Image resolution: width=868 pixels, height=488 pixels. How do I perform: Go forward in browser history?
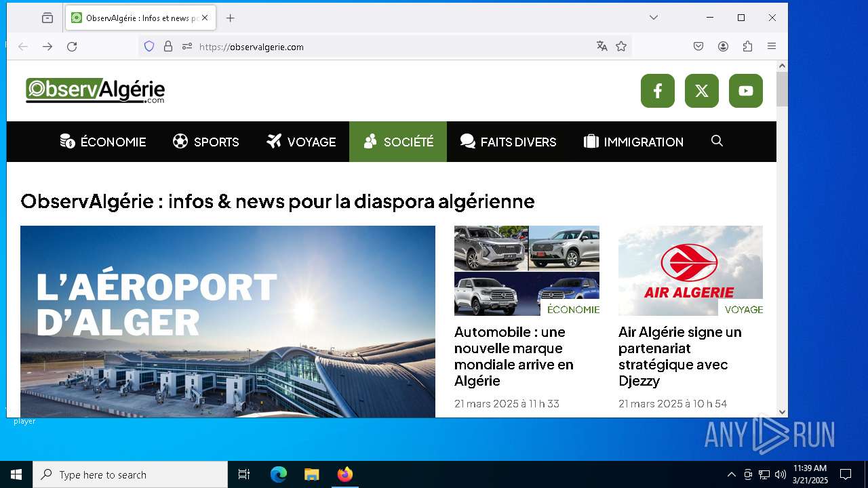pos(47,47)
